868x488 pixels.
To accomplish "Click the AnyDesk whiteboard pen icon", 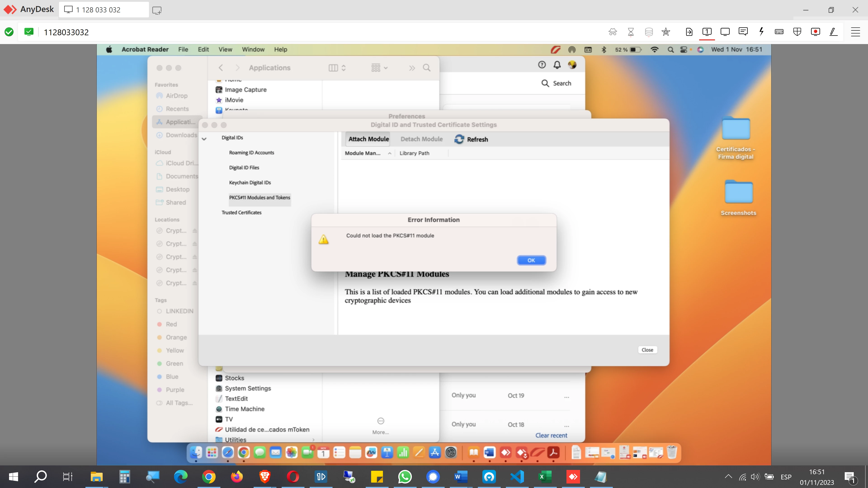I will [833, 32].
